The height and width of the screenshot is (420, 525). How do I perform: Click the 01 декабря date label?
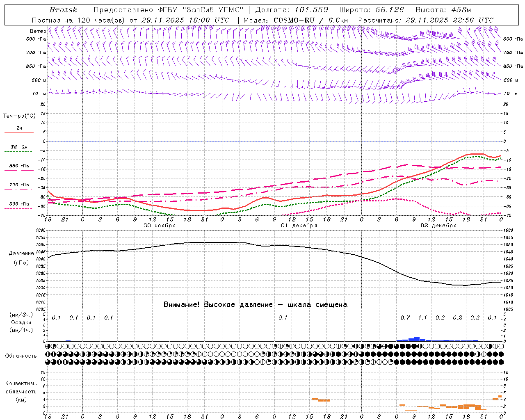(299, 226)
